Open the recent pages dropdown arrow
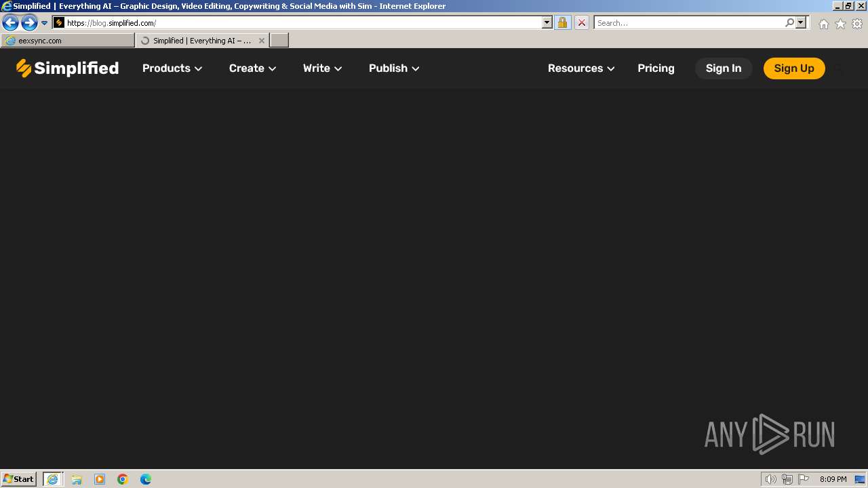This screenshot has width=868, height=488. 45,23
